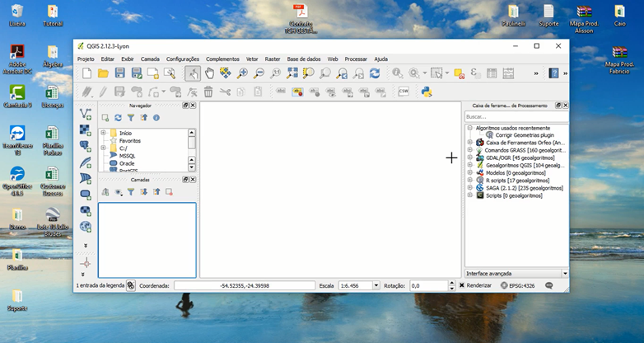644x343 pixels.
Task: Click the Buscar search field
Action: coord(516,117)
